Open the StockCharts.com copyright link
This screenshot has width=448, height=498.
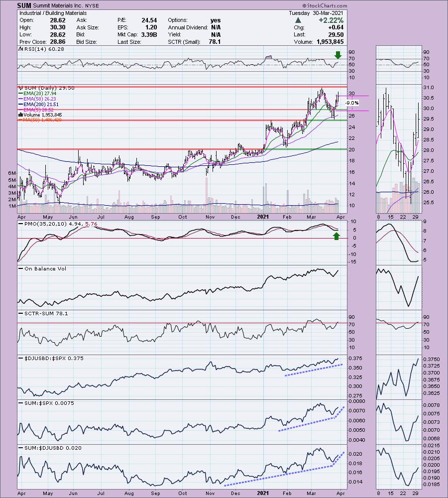pyautogui.click(x=325, y=5)
